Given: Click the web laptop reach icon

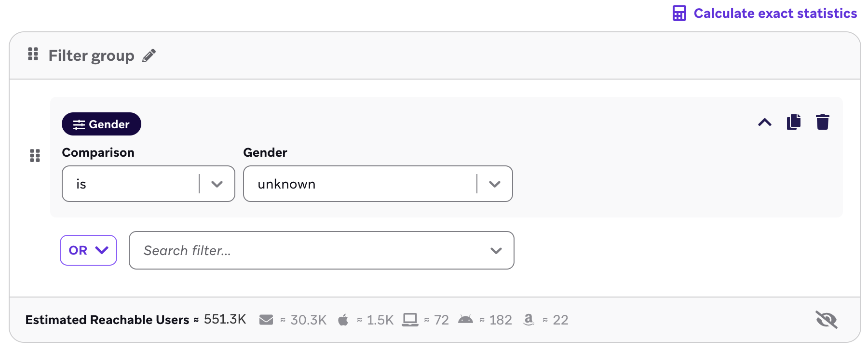Looking at the screenshot, I should point(410,320).
